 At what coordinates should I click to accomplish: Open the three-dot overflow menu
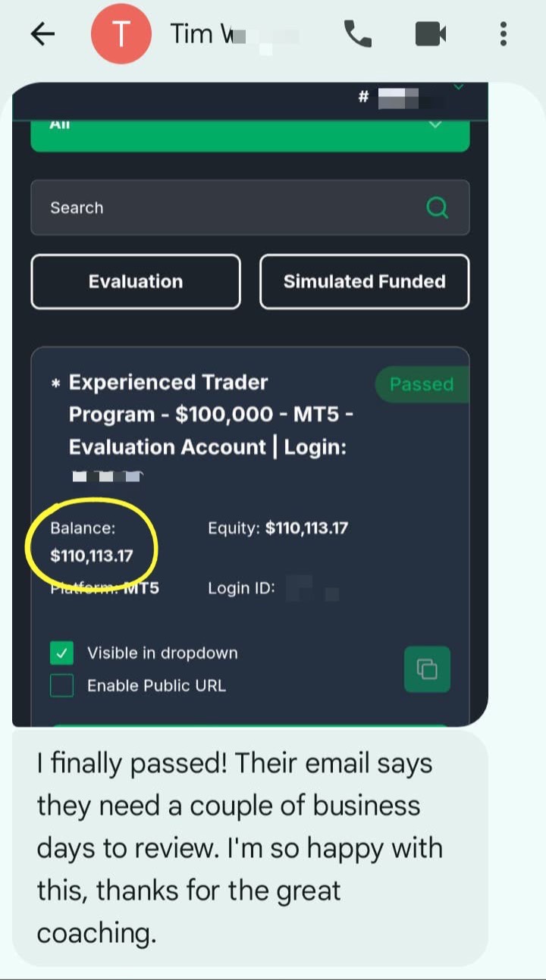tap(503, 34)
